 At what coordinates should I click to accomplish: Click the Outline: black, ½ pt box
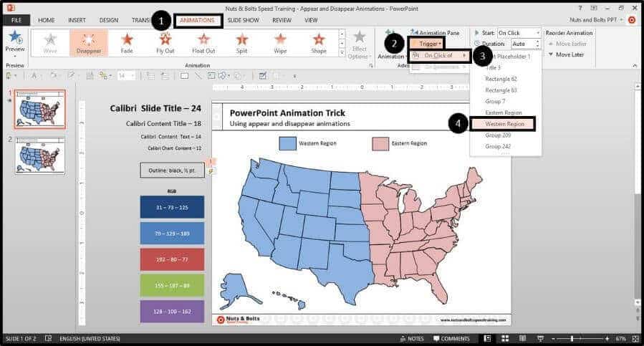pos(172,170)
